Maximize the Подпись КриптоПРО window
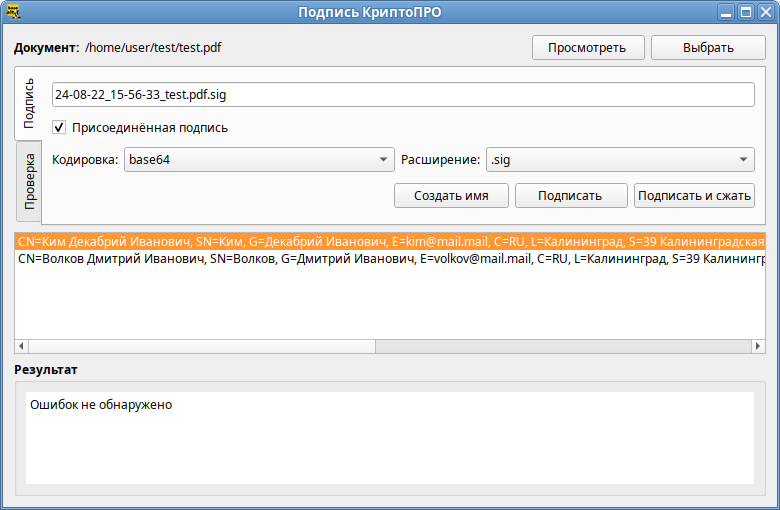This screenshot has height=510, width=780. pos(746,12)
